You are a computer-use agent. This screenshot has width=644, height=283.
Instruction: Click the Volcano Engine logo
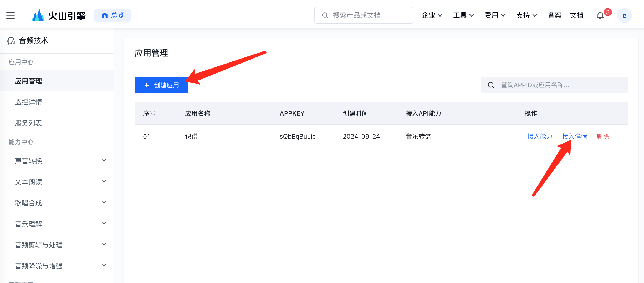(x=59, y=15)
